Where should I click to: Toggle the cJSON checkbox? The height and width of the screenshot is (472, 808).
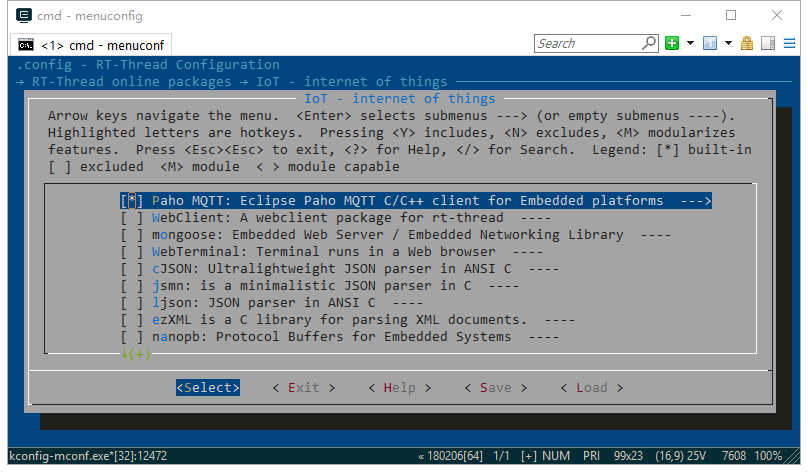(131, 268)
